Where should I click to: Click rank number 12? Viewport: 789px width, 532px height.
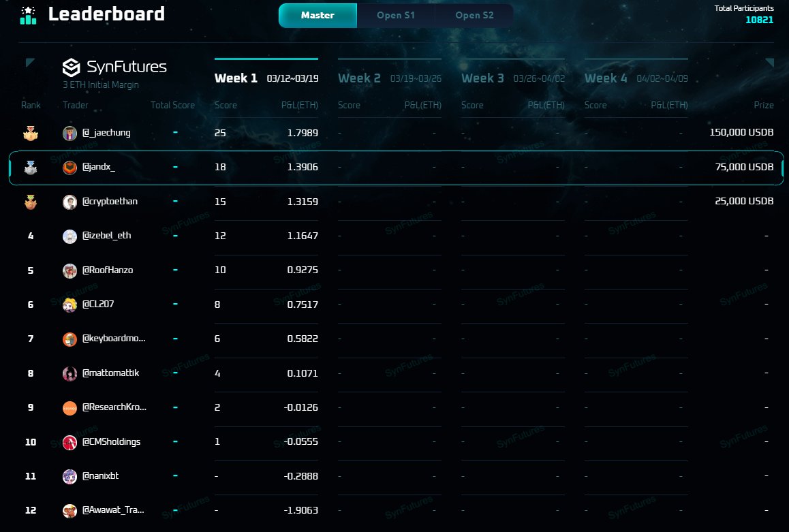click(31, 510)
